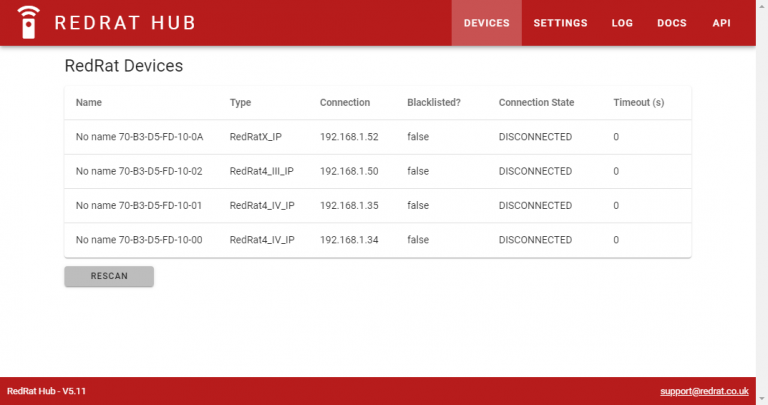This screenshot has height=405, width=768.
Task: Click the Timeout (s) column header
Action: click(639, 102)
